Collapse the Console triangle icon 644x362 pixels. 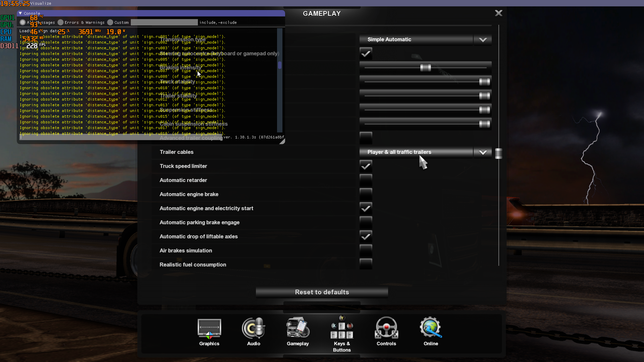[20, 13]
